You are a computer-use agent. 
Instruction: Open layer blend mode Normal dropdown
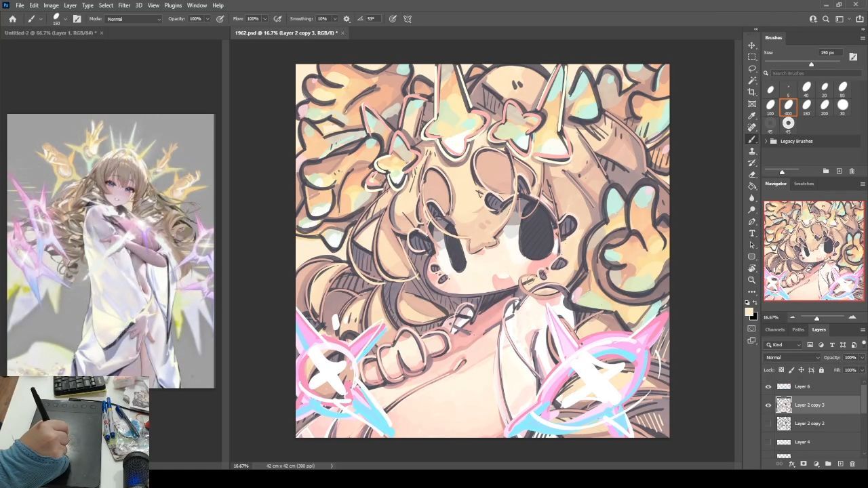(792, 357)
